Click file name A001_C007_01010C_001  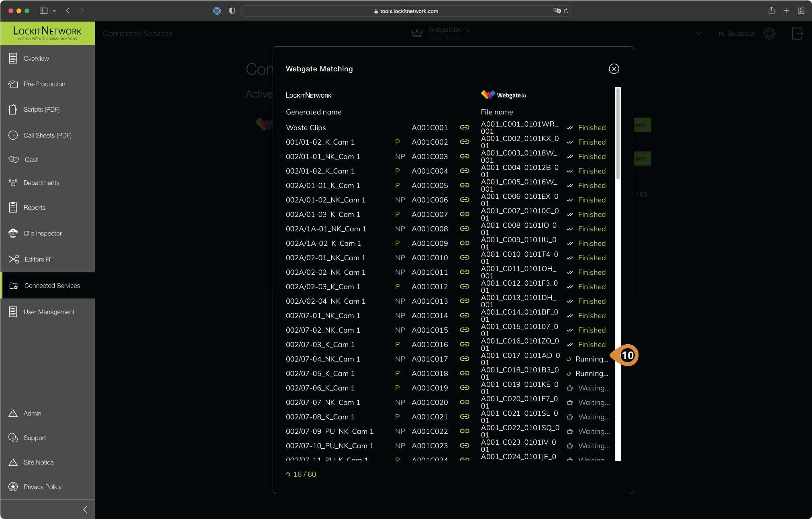[x=520, y=214]
